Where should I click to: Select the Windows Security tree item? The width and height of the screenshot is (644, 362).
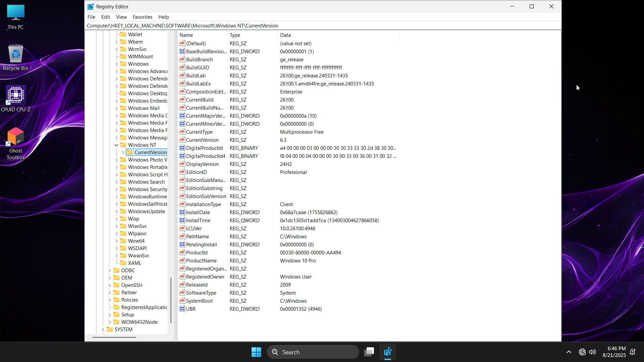[148, 189]
